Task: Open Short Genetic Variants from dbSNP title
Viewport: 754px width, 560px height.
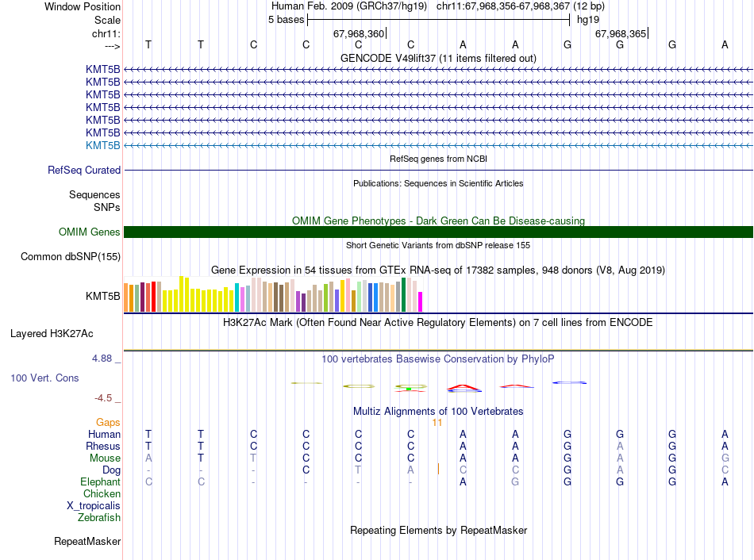Action: click(x=438, y=245)
